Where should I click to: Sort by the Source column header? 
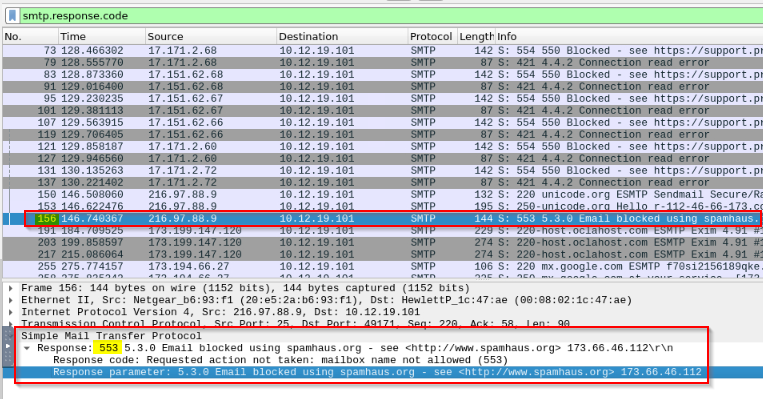(x=211, y=36)
